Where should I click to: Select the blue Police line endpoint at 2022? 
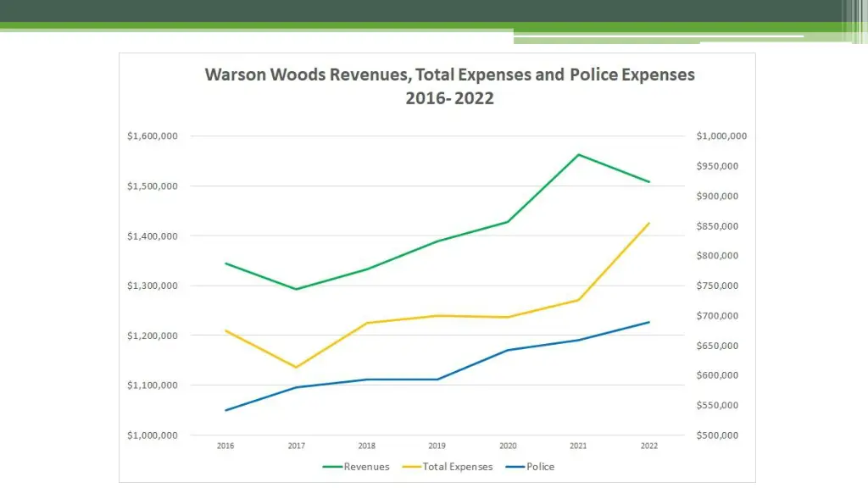coord(649,322)
